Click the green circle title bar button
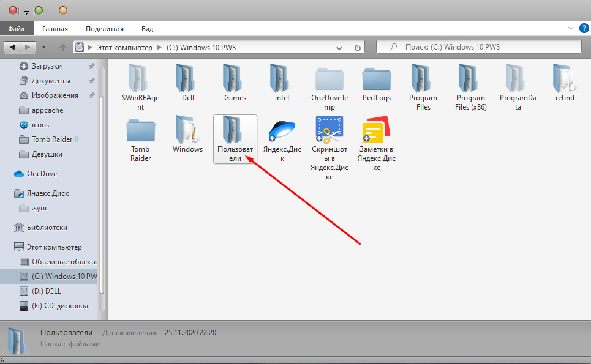 39,10
